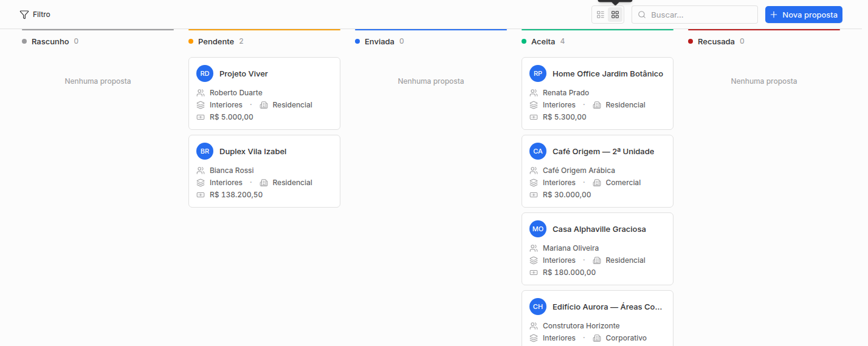Click the search magnifier icon

pyautogui.click(x=642, y=15)
